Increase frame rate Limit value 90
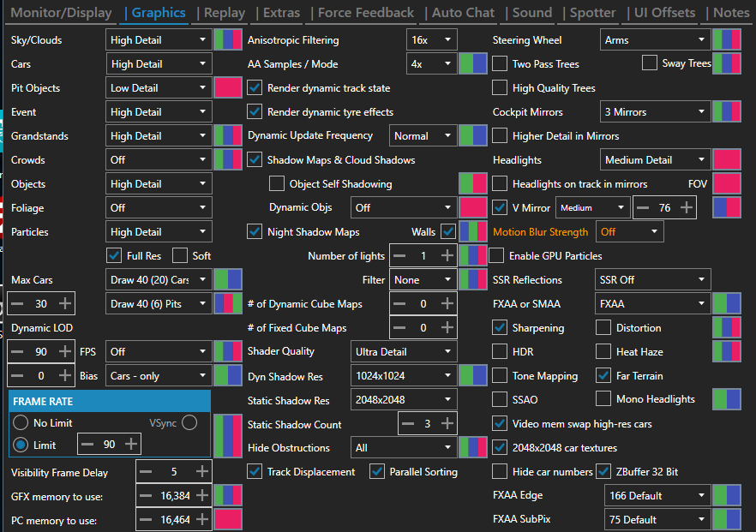This screenshot has width=756, height=532. point(131,444)
